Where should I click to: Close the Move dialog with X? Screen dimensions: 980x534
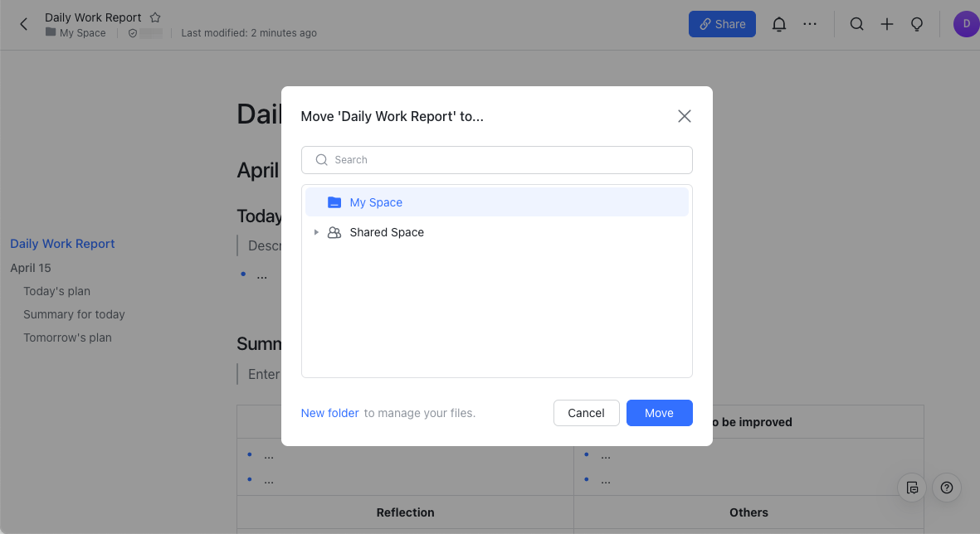[684, 116]
